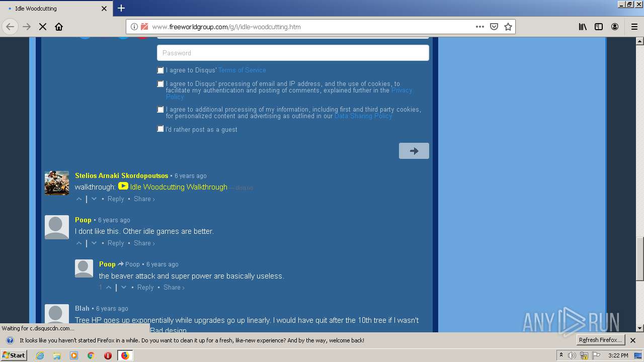Expand Share on Stelios comment
644x362 pixels.
(x=144, y=199)
